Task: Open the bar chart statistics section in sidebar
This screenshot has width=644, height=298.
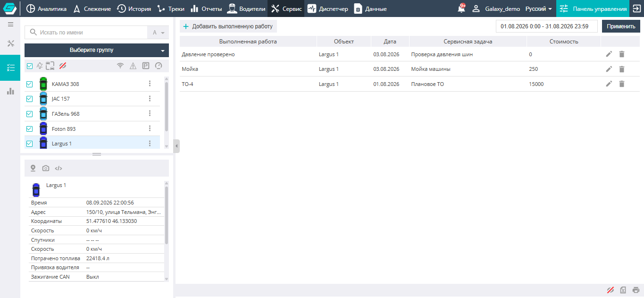Action: (10, 91)
